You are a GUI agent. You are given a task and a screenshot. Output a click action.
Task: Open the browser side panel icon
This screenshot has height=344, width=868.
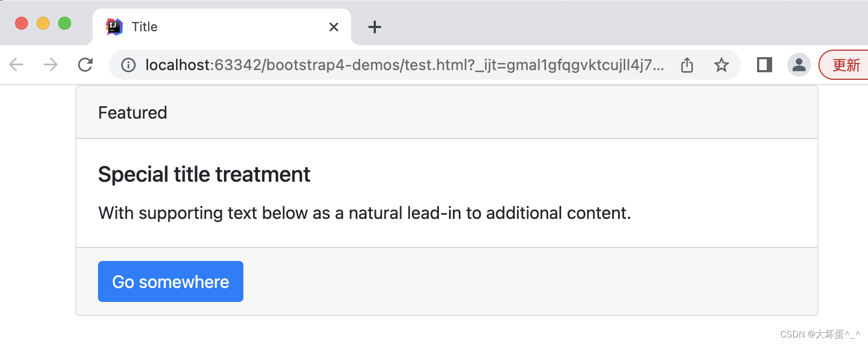tap(764, 65)
